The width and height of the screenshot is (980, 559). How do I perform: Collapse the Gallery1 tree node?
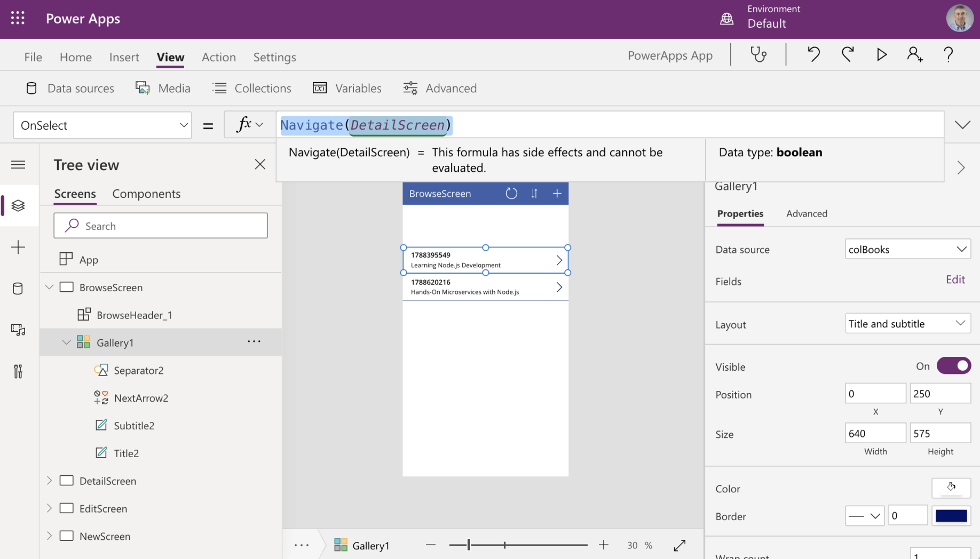click(66, 342)
